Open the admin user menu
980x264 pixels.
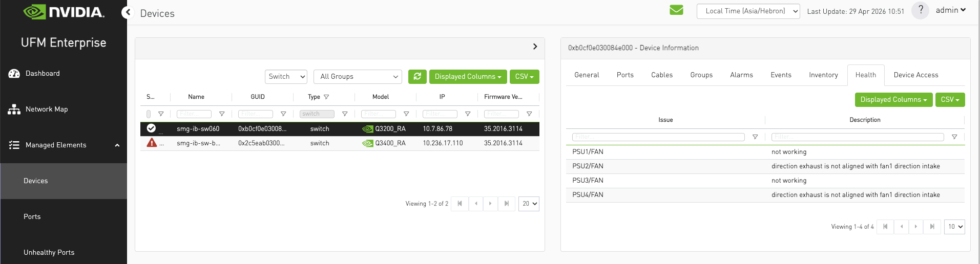[x=951, y=10]
